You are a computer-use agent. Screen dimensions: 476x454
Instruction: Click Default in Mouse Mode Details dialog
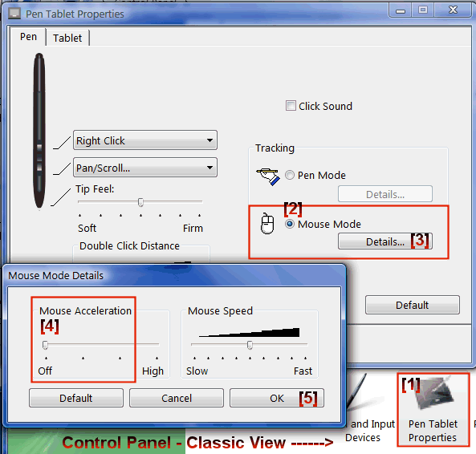tap(76, 398)
